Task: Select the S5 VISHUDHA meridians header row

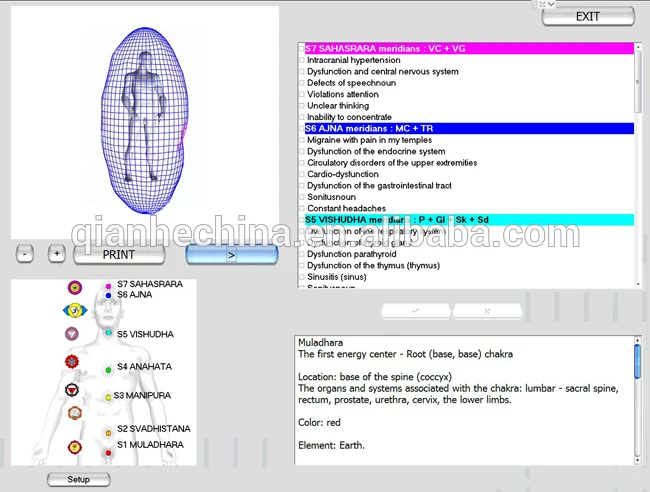Action: 469,220
